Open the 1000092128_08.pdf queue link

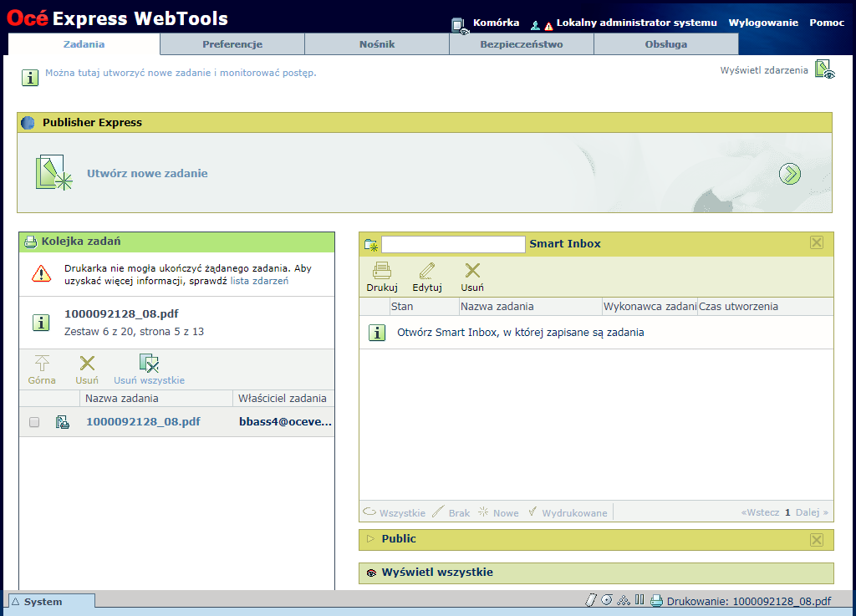click(143, 422)
